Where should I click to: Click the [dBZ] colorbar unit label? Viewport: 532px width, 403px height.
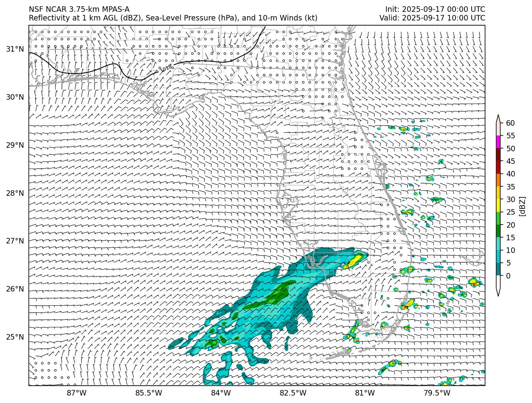pyautogui.click(x=523, y=206)
